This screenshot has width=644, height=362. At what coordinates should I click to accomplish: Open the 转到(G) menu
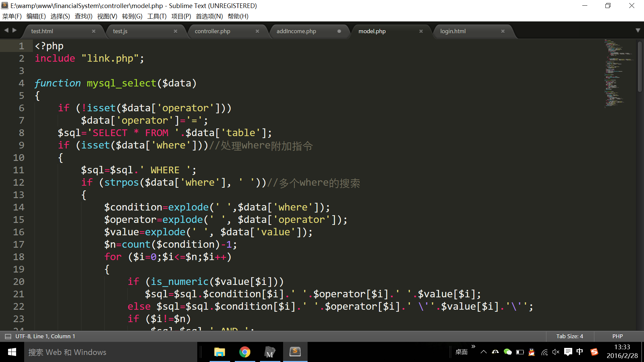coord(132,16)
